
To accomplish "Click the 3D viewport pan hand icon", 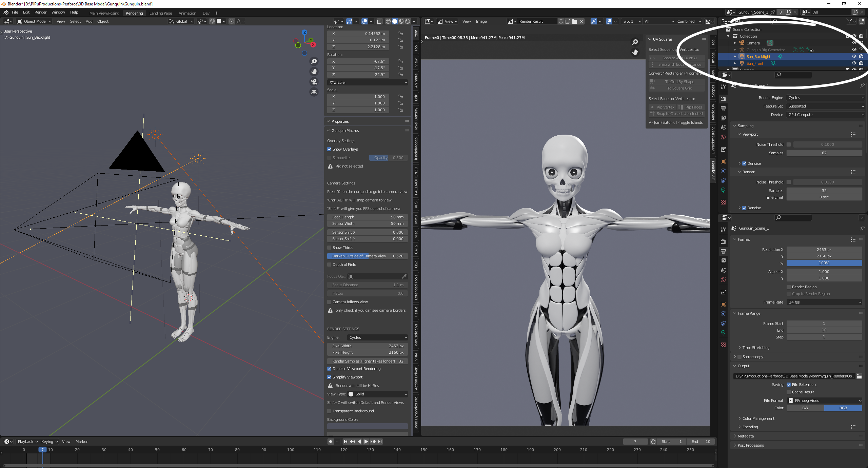I will (314, 72).
